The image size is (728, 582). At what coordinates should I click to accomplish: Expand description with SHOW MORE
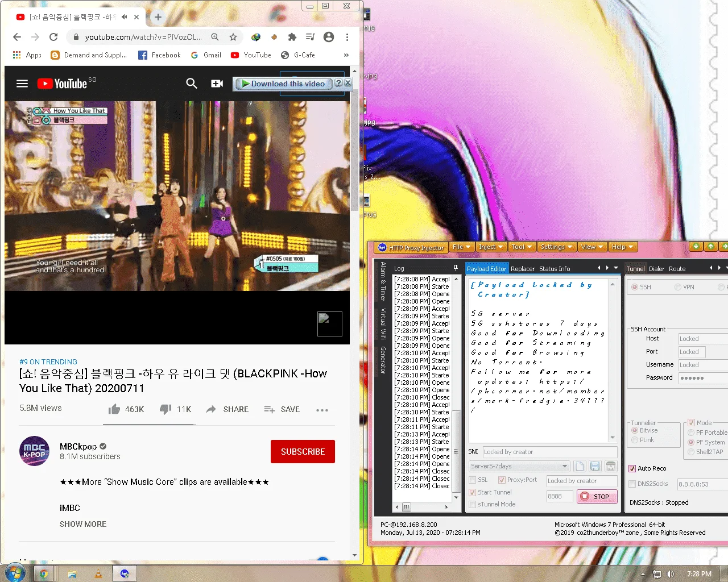point(83,524)
